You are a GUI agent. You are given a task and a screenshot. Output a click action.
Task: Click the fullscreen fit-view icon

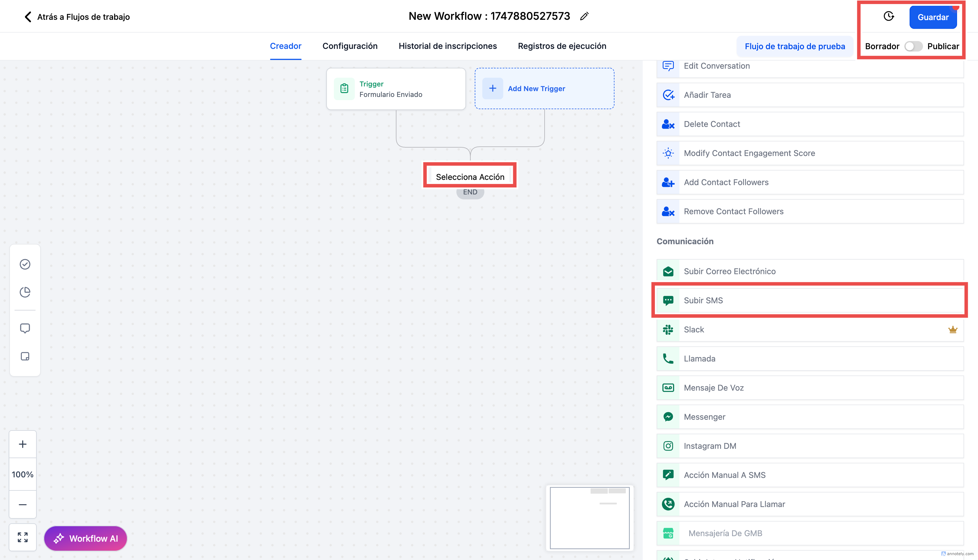(x=23, y=537)
